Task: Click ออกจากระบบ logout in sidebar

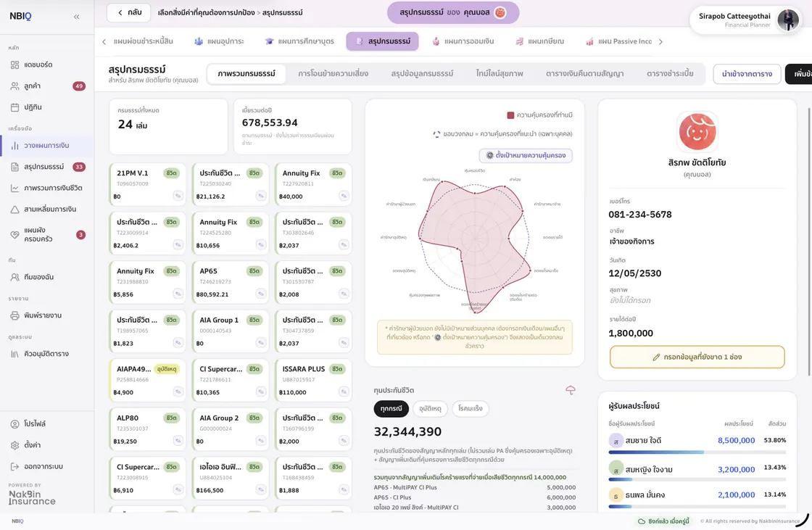Action: [46, 466]
